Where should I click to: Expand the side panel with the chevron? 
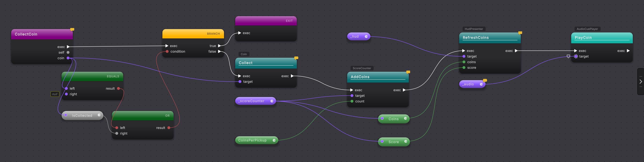pos(640,82)
